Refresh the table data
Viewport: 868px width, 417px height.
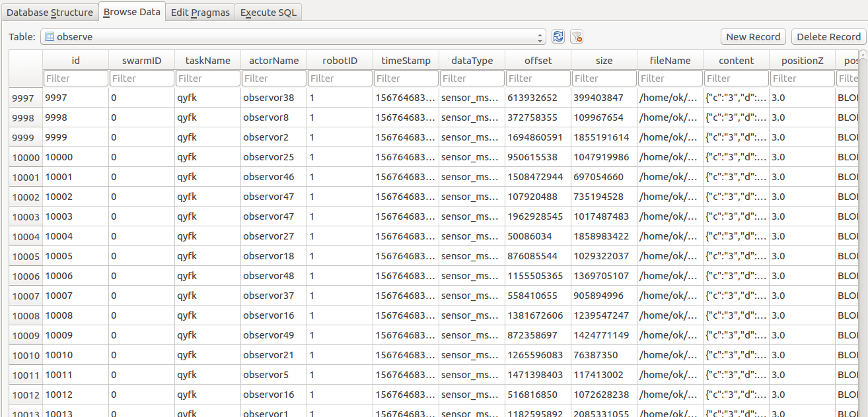pyautogui.click(x=558, y=36)
